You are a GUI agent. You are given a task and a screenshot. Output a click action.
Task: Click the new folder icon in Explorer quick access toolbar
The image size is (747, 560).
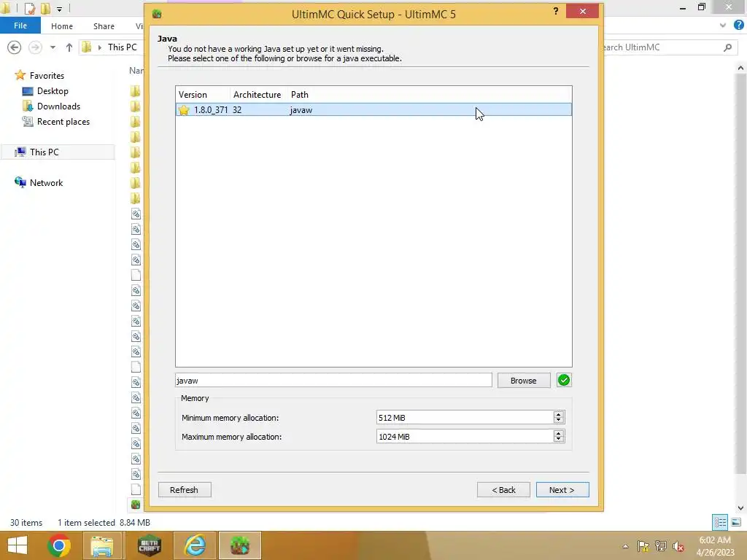[45, 9]
